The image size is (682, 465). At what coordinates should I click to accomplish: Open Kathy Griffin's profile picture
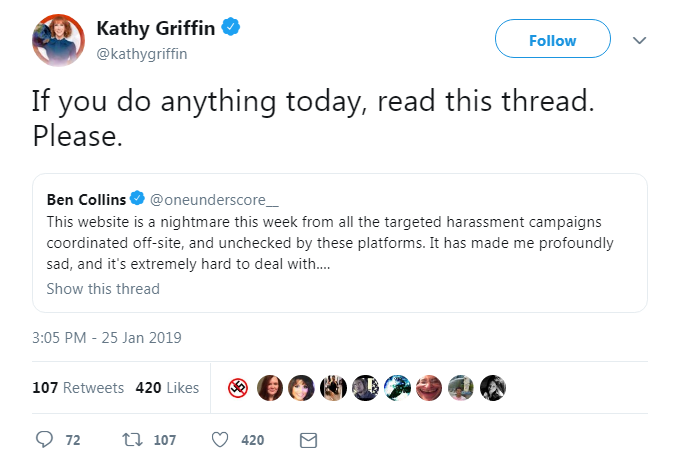click(x=58, y=40)
